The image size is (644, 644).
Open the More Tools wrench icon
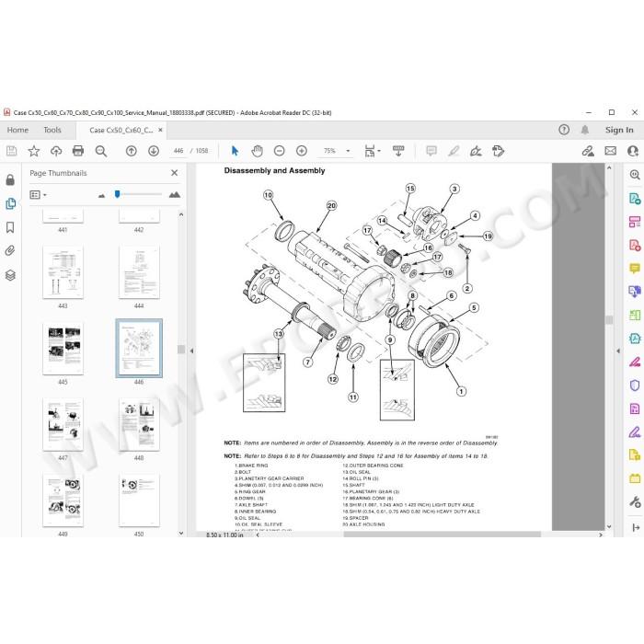[635, 502]
